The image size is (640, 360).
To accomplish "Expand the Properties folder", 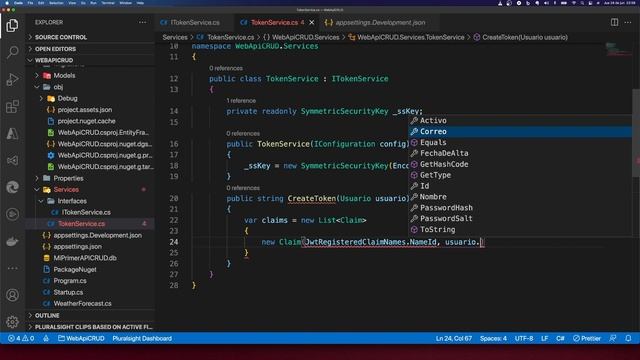I will pos(90,178).
